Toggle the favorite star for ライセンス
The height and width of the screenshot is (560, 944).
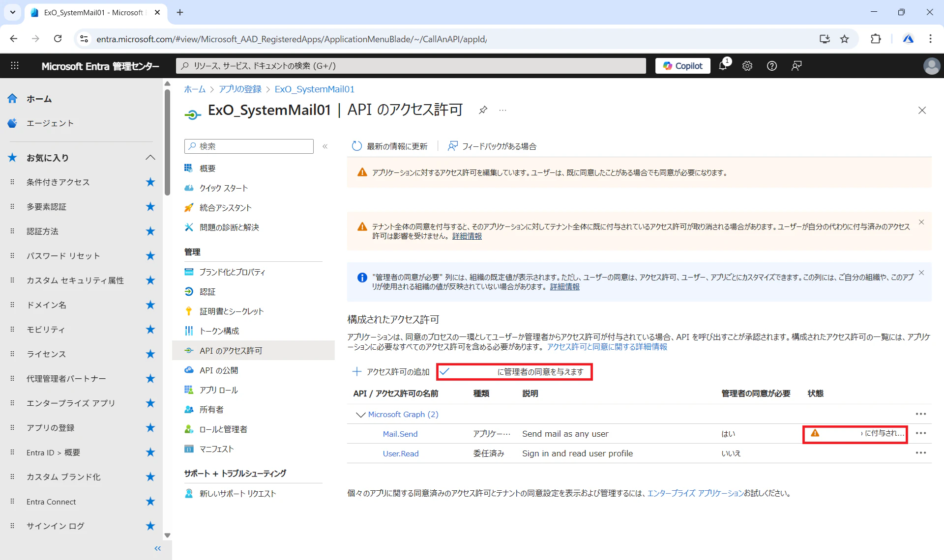150,354
